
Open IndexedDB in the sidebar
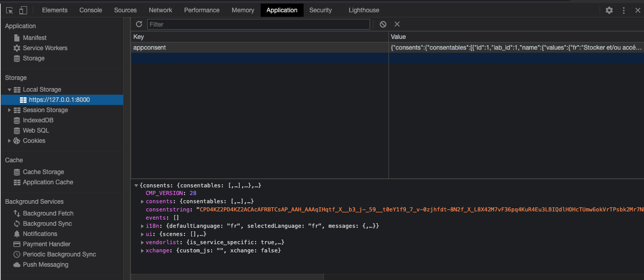(38, 120)
